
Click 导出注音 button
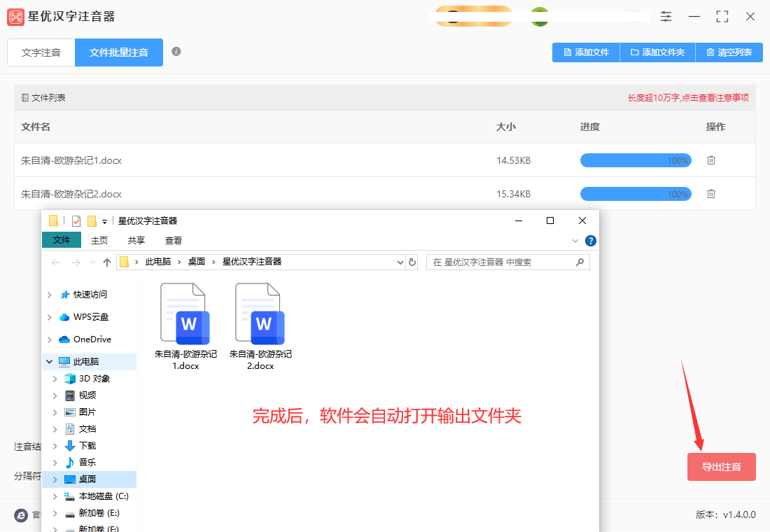pos(722,467)
